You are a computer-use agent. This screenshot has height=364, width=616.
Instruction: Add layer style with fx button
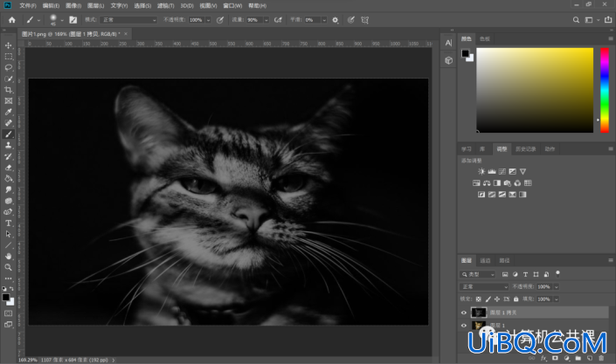(543, 358)
